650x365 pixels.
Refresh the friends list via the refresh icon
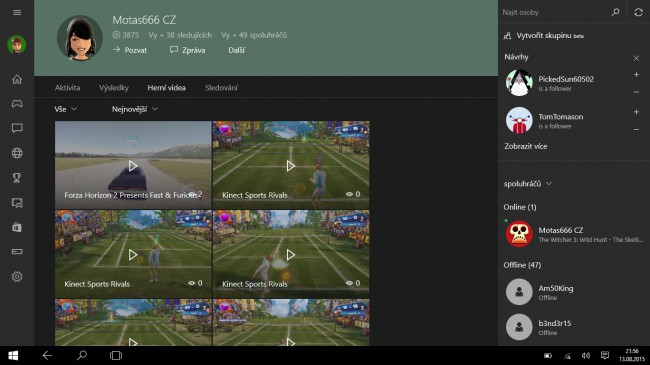(x=638, y=12)
